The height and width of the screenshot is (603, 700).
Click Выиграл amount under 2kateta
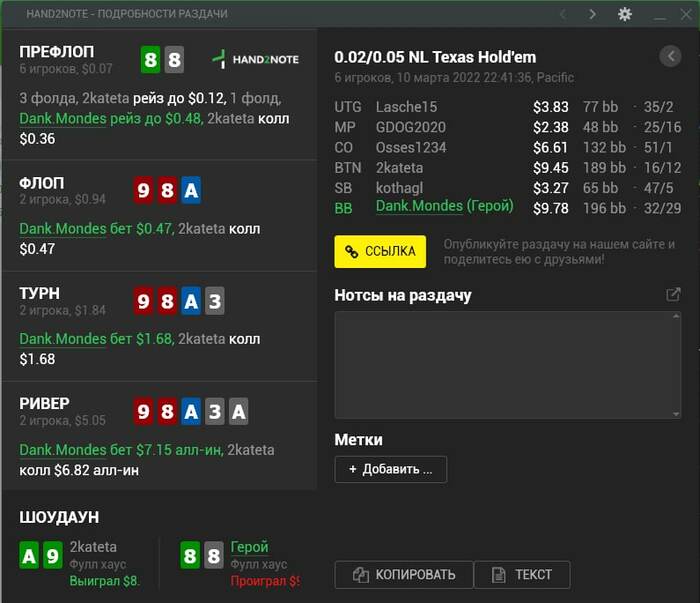pyautogui.click(x=104, y=581)
